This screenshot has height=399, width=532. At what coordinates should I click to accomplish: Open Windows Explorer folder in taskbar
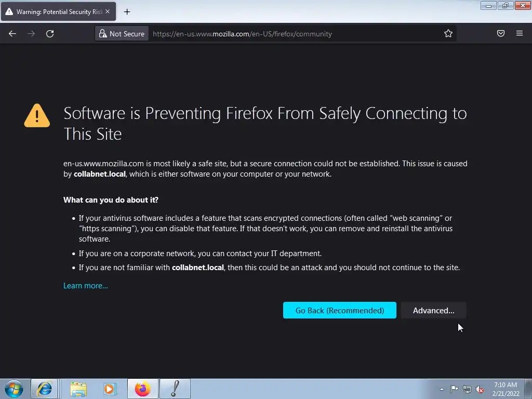[x=78, y=389]
